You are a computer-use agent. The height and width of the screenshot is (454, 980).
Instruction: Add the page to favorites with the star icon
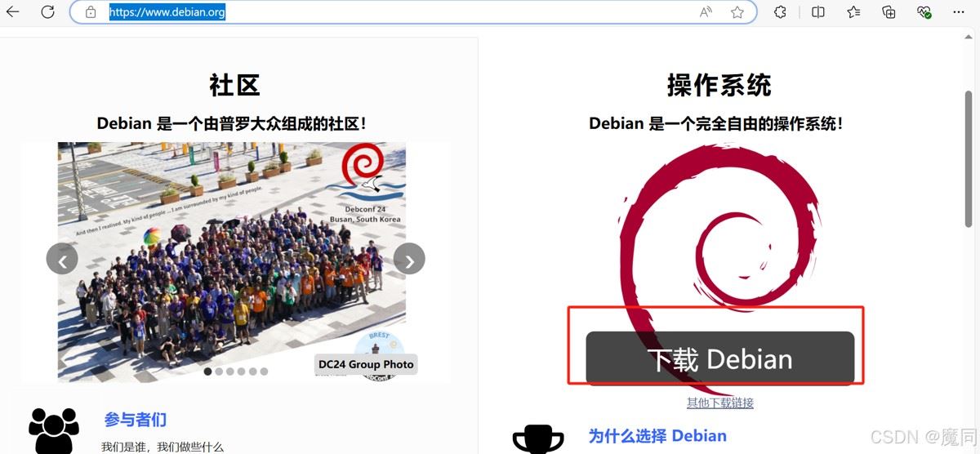click(x=737, y=12)
